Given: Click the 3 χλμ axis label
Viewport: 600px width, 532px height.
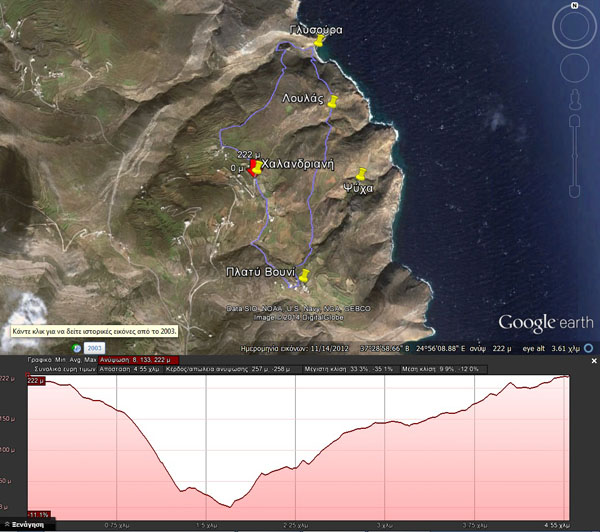Looking at the screenshot, I should [385, 525].
